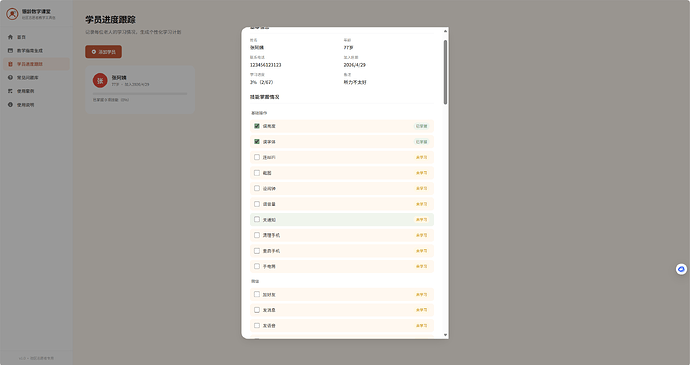Click the plus icon inside 添加学员 button
The image size is (690, 365).
(94, 52)
